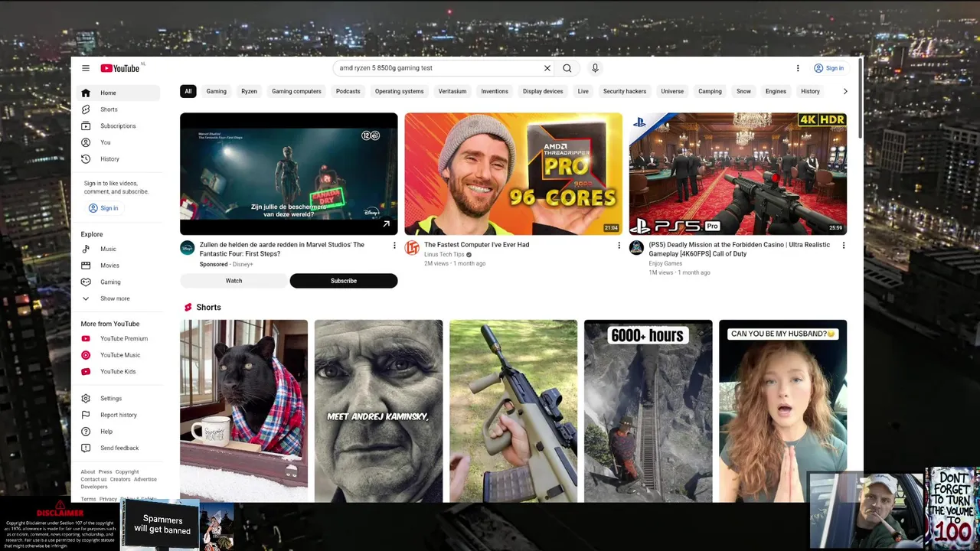Click Sign in button at top right
This screenshot has height=551, width=980.
click(828, 68)
